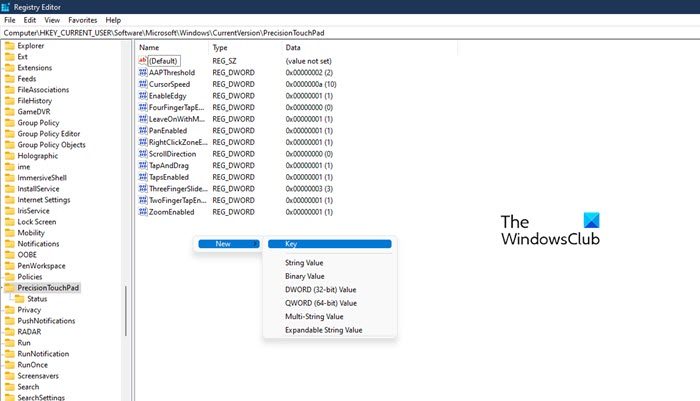Click the (value not set) data cell
Viewport: 700px width, 401px height.
pos(308,61)
